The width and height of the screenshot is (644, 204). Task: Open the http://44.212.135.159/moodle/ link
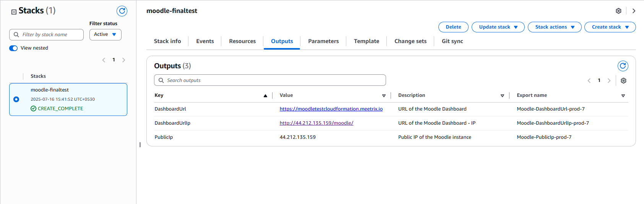pyautogui.click(x=316, y=123)
